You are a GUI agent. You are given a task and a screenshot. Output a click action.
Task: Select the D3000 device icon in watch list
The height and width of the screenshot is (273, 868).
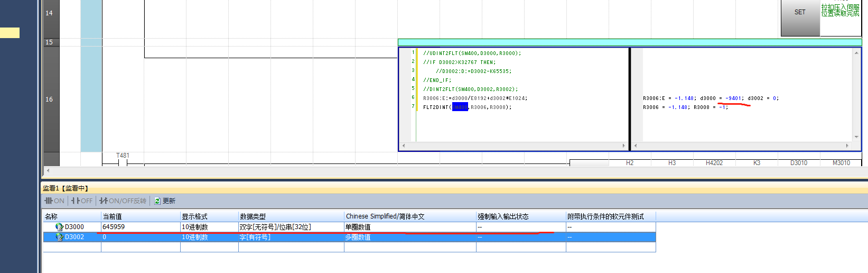pos(59,227)
